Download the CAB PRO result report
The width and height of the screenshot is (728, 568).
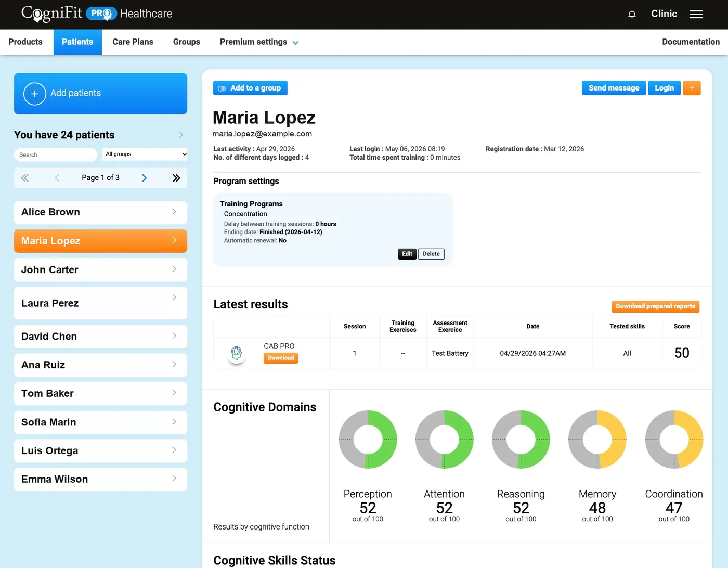281,358
